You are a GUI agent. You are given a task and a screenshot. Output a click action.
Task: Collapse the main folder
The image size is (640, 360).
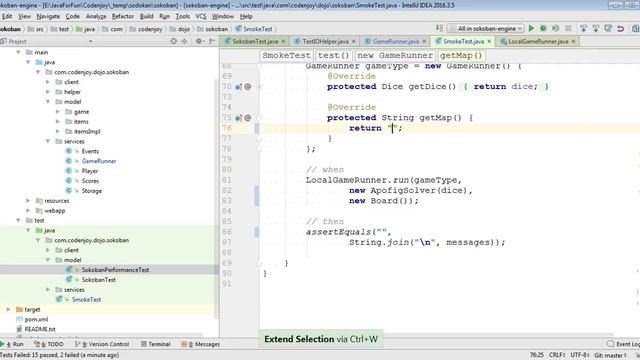click(x=18, y=52)
